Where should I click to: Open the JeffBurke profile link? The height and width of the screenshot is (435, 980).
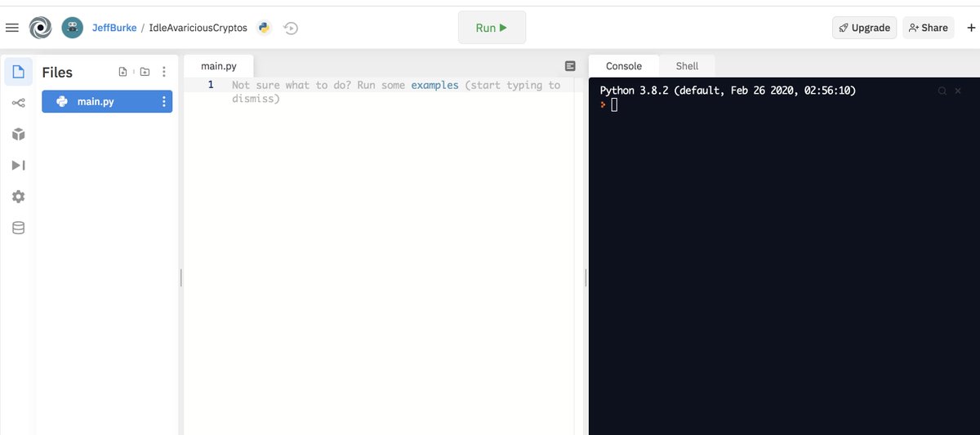pos(114,28)
